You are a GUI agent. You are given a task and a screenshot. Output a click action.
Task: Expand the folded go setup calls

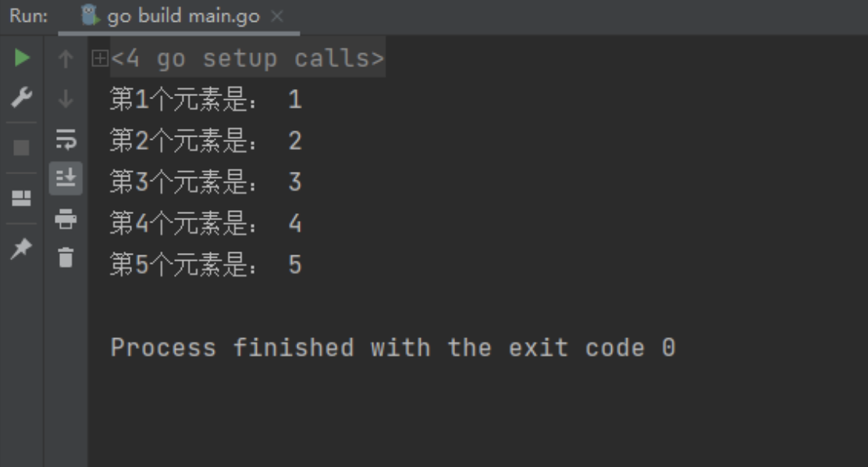pos(100,58)
